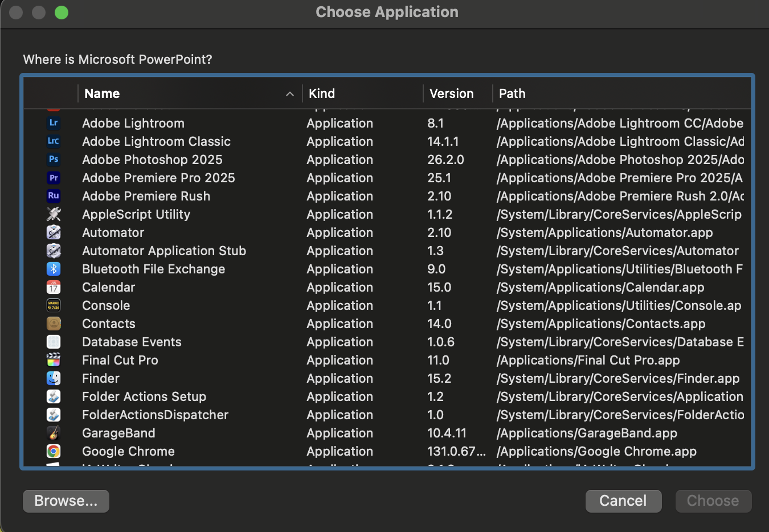Choose the Console path entry

pyautogui.click(x=619, y=305)
